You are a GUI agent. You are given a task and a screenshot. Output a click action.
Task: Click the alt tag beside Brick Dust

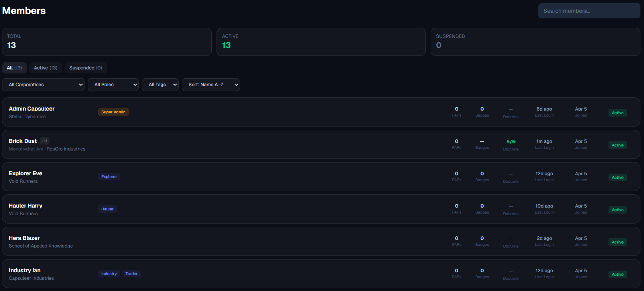point(45,141)
